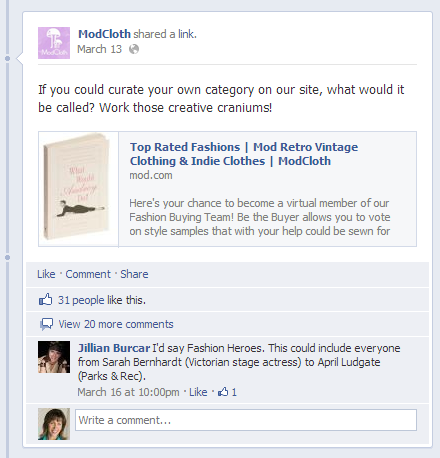Click the thumbs-up icon on Jillian's comment

[x=223, y=392]
